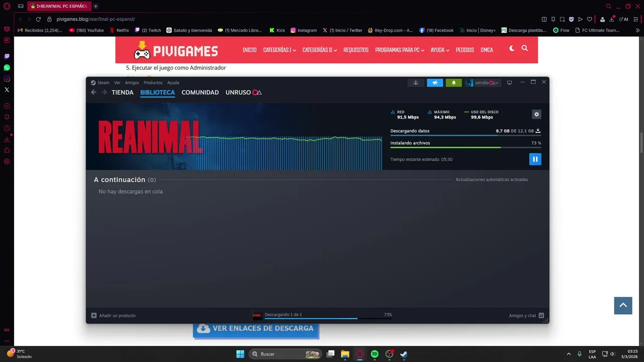Click Añadir un producto in Steam
This screenshot has height=362, width=644.
click(113, 315)
